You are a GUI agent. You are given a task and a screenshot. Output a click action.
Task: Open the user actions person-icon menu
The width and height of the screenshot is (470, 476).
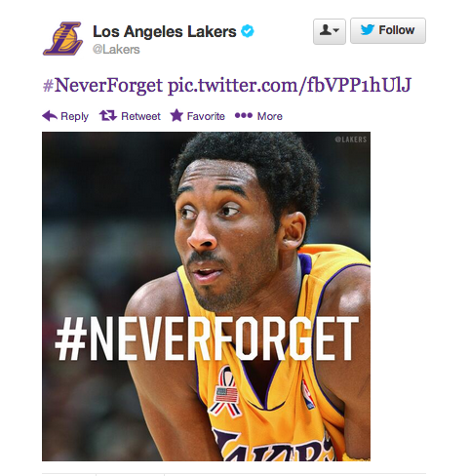tap(330, 31)
